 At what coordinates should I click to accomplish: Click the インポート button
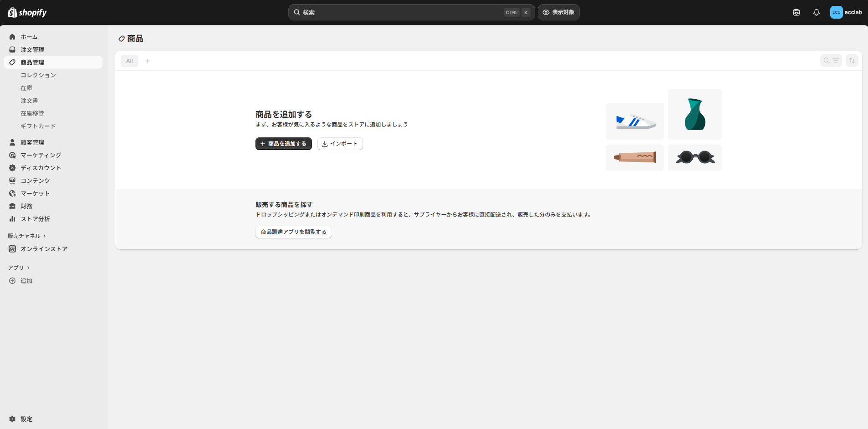[340, 144]
